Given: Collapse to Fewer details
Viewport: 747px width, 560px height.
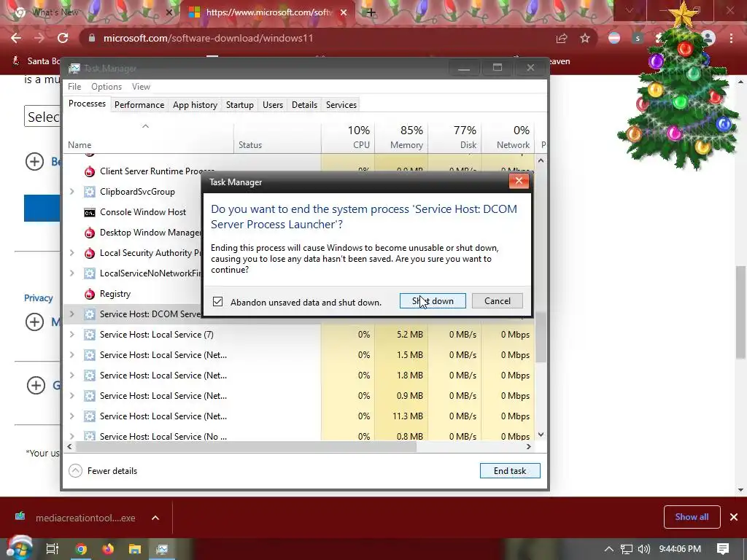Looking at the screenshot, I should 104,471.
